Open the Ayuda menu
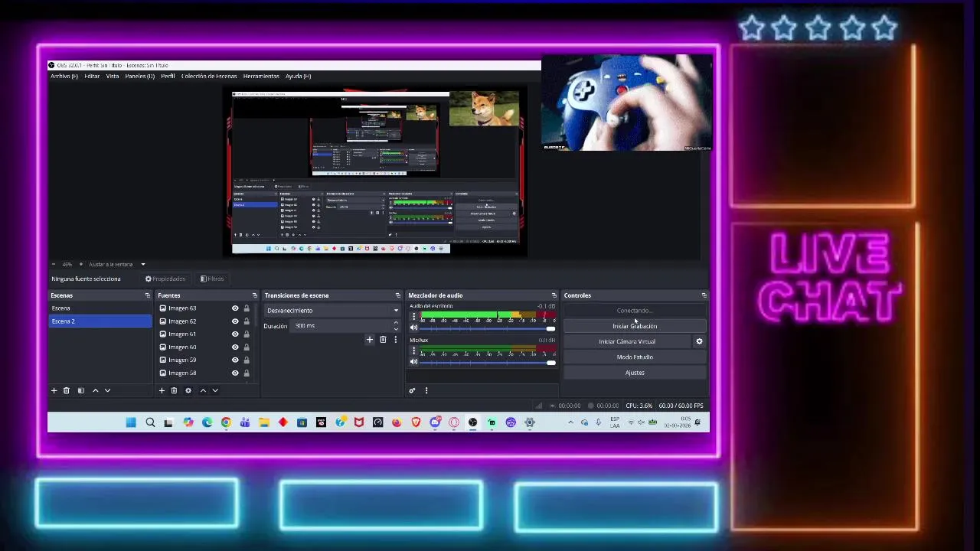The height and width of the screenshot is (551, 980). [298, 77]
